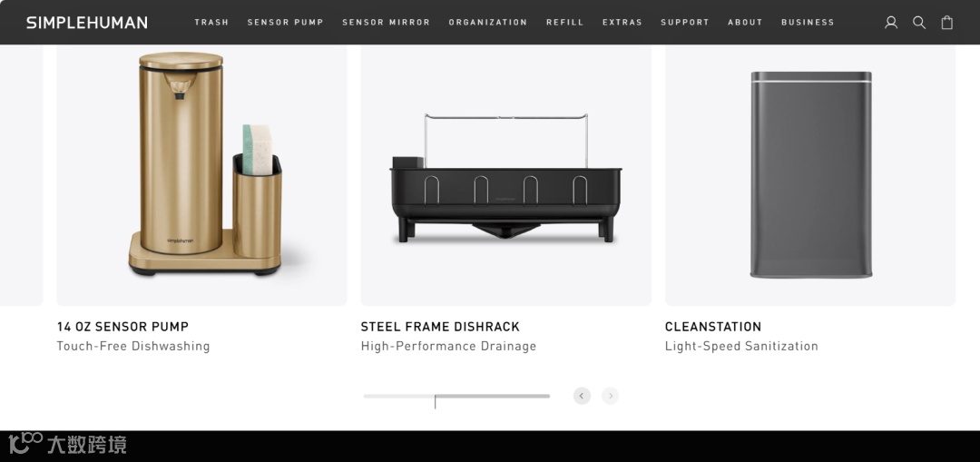The image size is (980, 462).
Task: Open the gold sensor pump product image
Action: click(201, 175)
